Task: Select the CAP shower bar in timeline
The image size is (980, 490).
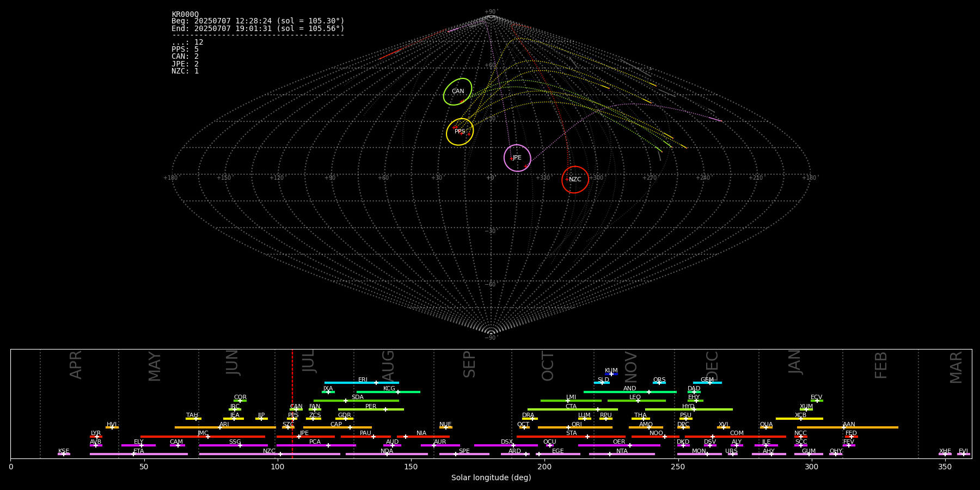Action: [338, 427]
